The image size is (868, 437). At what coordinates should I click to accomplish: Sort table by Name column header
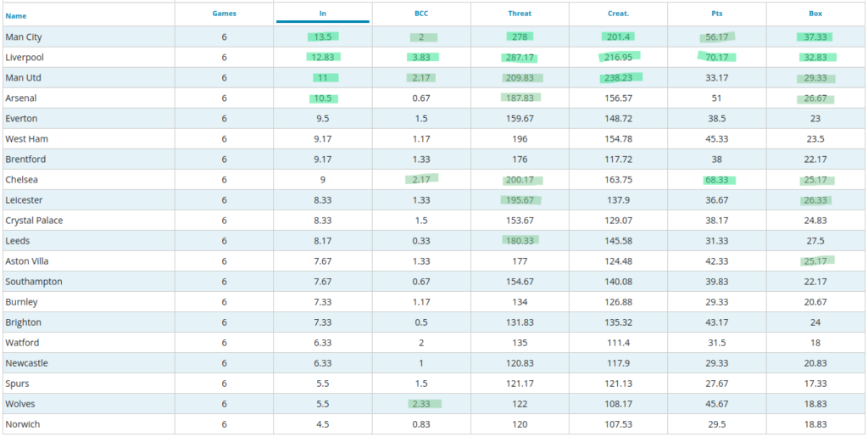point(15,16)
